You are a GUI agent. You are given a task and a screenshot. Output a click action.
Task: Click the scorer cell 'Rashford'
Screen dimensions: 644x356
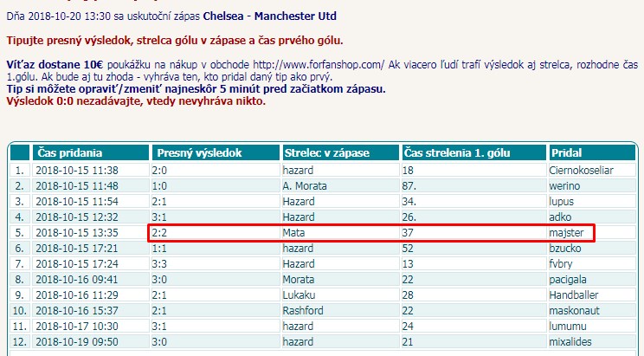pyautogui.click(x=303, y=310)
